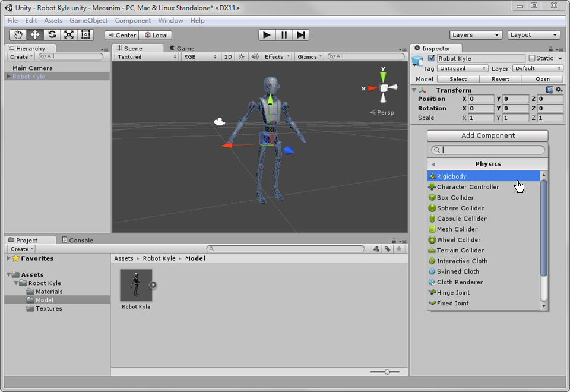Start Play mode

[267, 35]
